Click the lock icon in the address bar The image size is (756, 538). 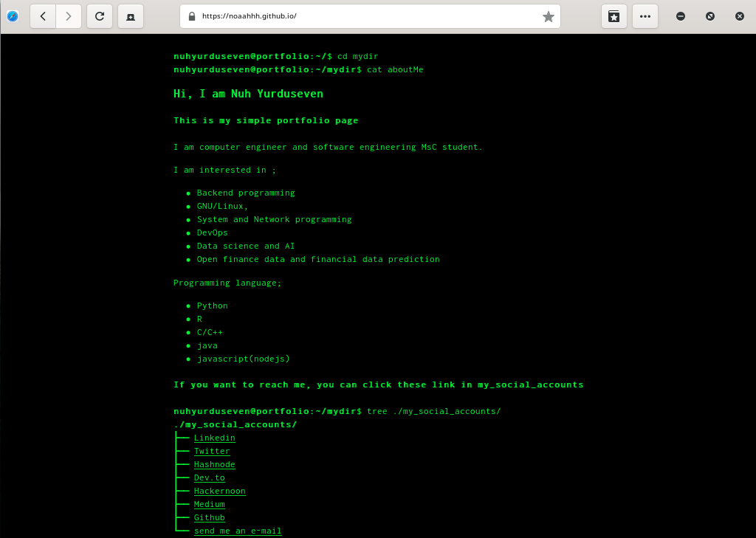192,16
